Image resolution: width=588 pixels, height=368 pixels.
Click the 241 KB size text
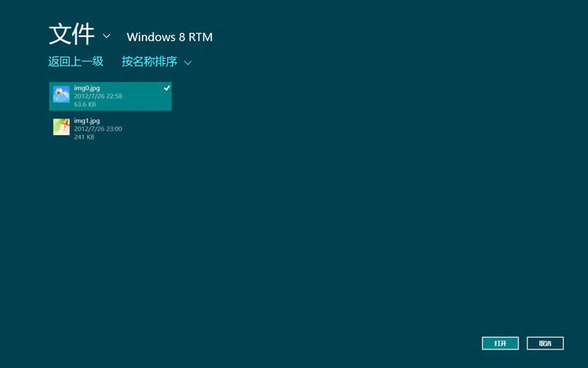click(84, 137)
